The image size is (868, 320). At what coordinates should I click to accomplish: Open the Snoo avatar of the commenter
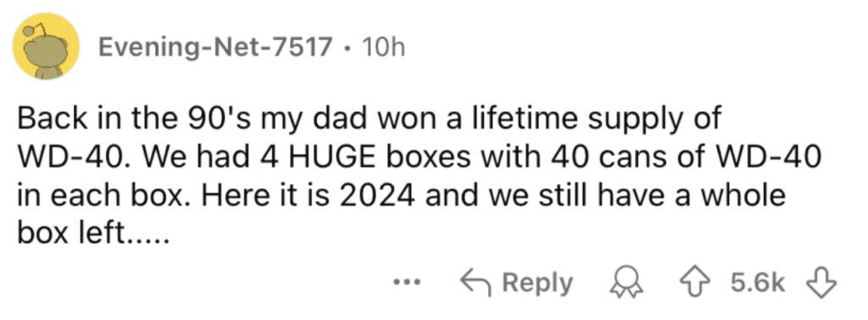(x=47, y=46)
